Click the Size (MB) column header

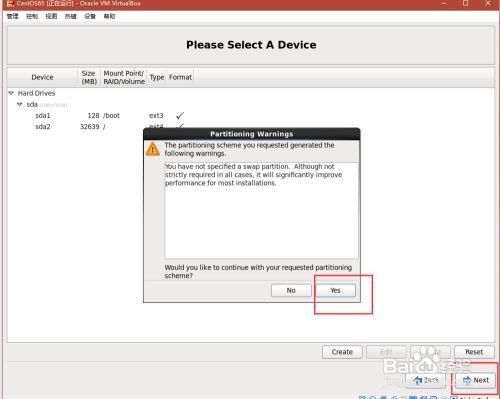tap(89, 77)
